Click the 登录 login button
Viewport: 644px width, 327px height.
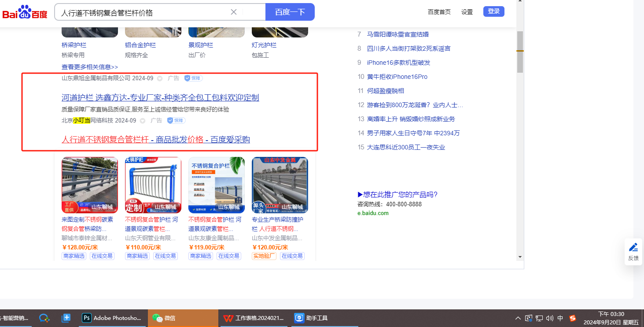point(494,11)
